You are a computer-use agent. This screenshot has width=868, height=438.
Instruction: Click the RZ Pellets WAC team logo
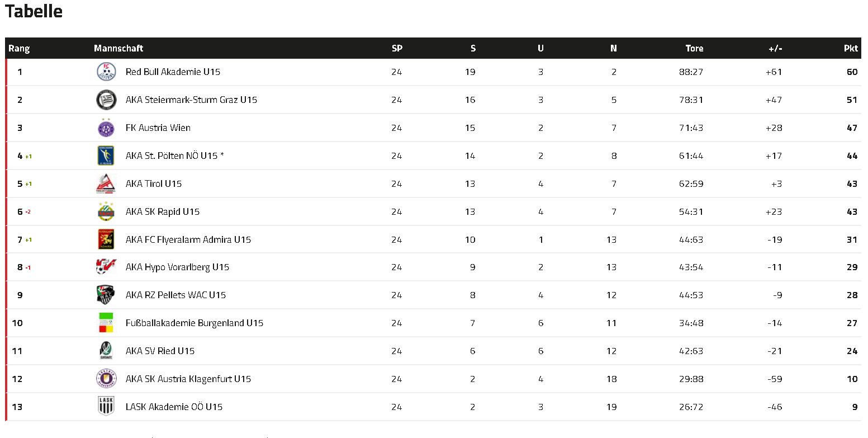pos(106,295)
